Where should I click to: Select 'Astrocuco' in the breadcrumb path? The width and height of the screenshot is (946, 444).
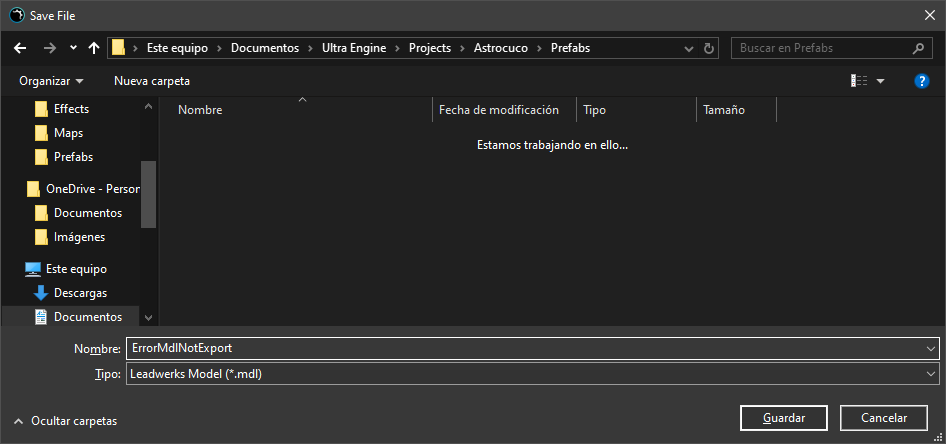click(501, 48)
